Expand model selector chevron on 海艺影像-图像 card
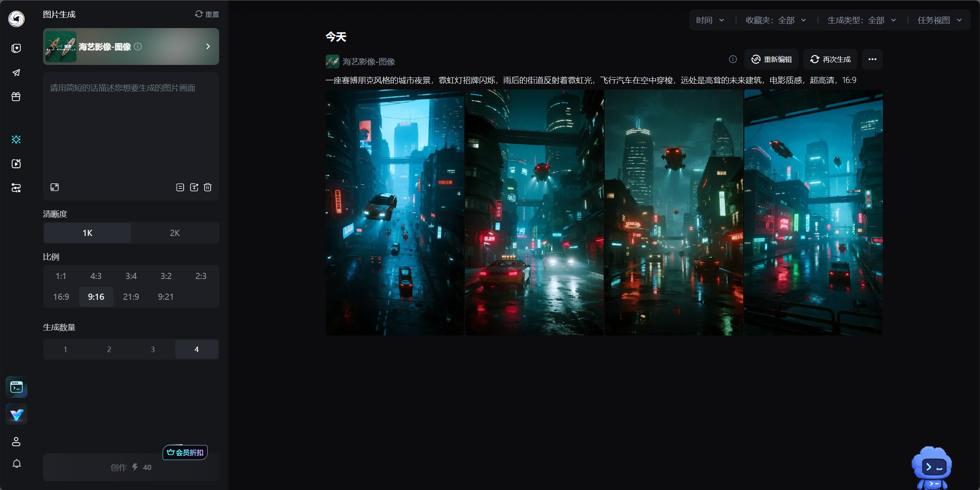 (x=208, y=47)
